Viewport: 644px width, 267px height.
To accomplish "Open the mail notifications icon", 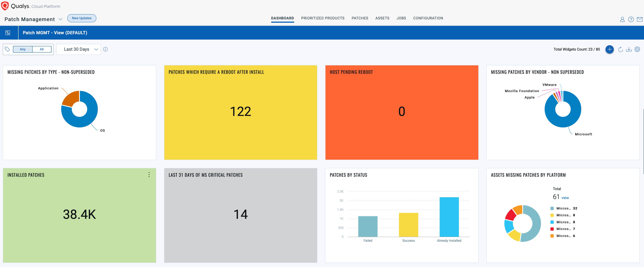I will [x=639, y=19].
